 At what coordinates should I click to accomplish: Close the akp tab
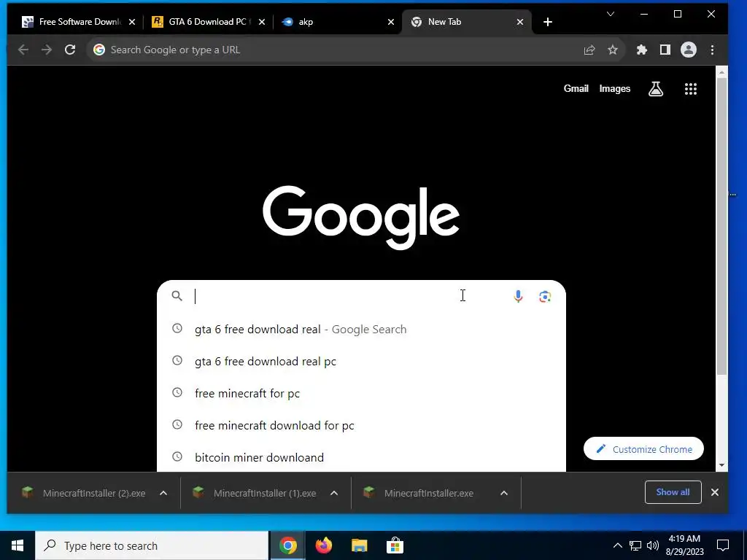coord(391,22)
